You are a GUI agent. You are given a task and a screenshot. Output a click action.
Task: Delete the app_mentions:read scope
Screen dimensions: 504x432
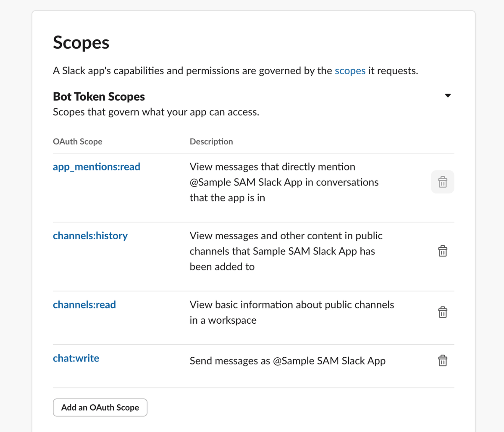coord(442,182)
